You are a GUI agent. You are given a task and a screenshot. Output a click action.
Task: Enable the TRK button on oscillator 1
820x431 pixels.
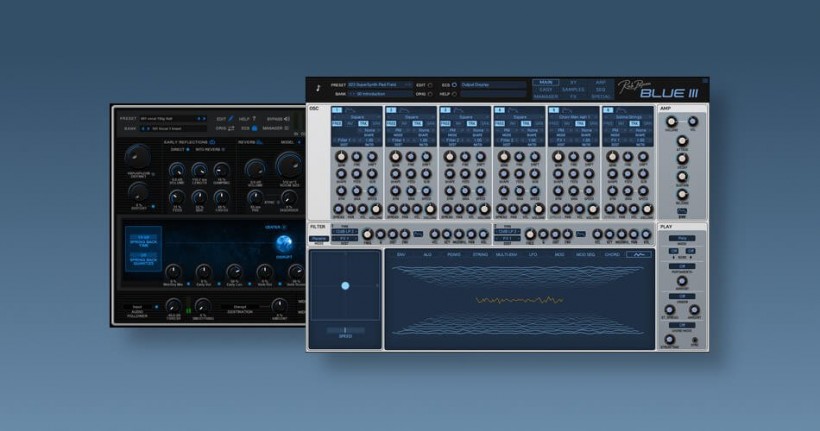click(x=363, y=122)
